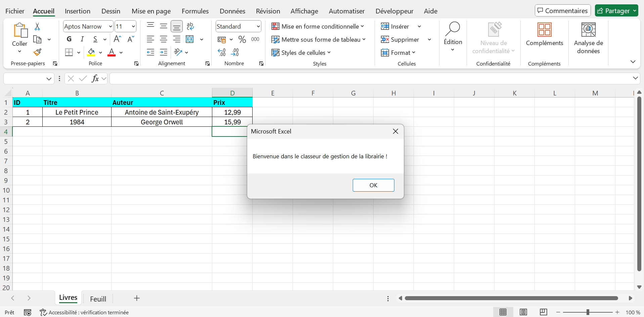
Task: Toggle wrap text button
Action: (x=190, y=26)
